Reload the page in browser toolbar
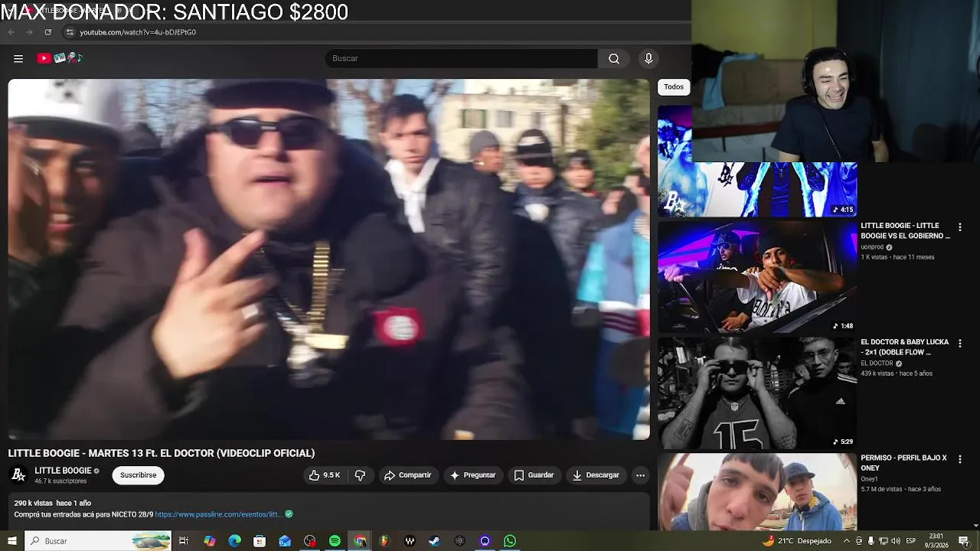 (48, 32)
